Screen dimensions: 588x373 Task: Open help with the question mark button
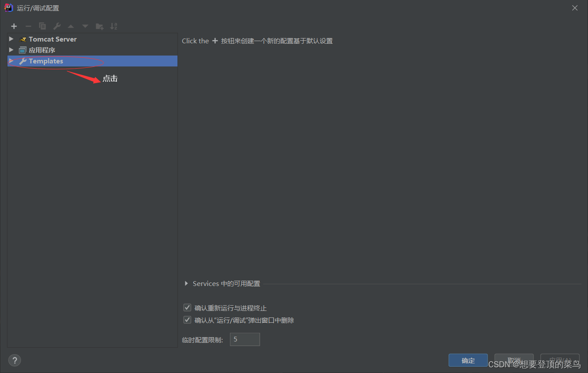[14, 360]
